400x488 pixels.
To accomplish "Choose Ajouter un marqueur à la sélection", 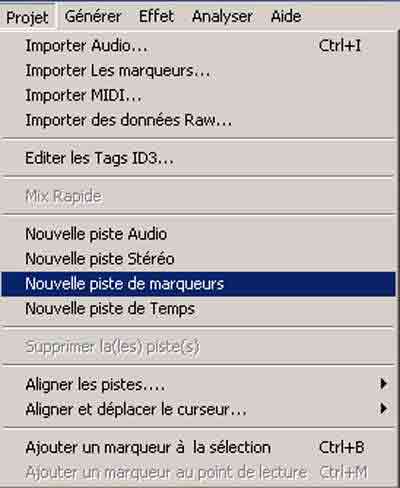I will (x=199, y=447).
